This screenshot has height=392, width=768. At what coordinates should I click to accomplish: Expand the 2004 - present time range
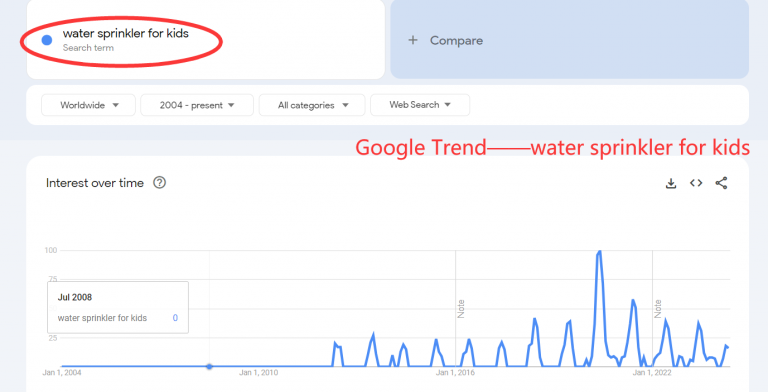(x=197, y=105)
